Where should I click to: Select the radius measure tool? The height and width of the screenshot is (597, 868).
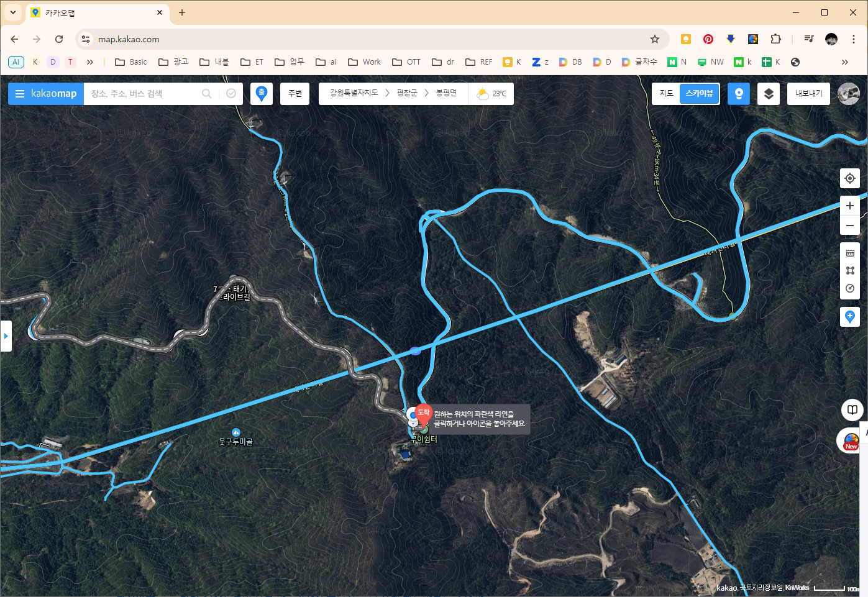[x=850, y=288]
